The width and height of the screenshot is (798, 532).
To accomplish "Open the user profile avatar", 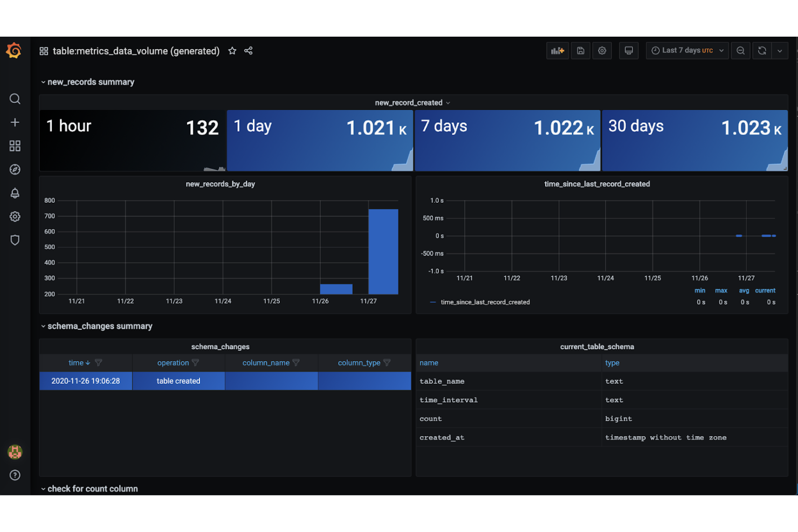I will pyautogui.click(x=15, y=452).
